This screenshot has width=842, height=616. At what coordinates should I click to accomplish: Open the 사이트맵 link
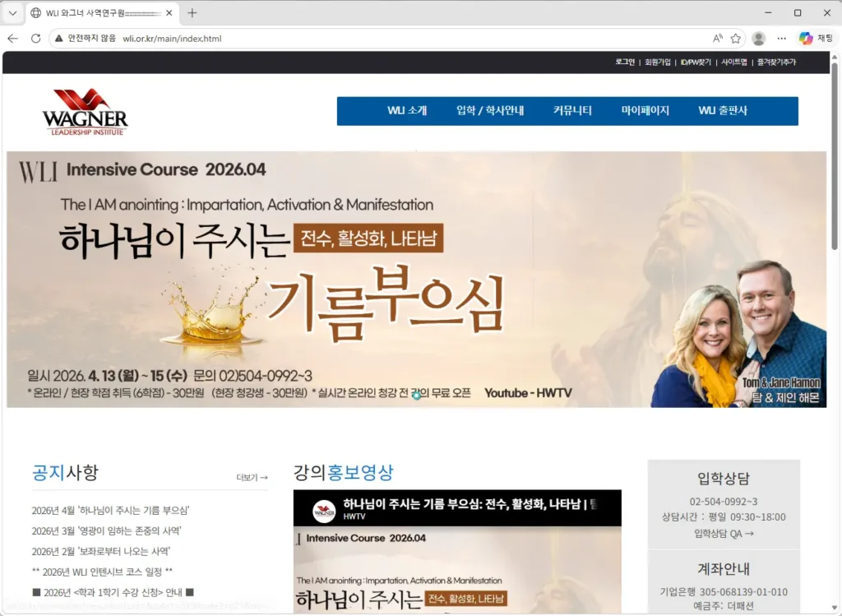click(x=734, y=63)
